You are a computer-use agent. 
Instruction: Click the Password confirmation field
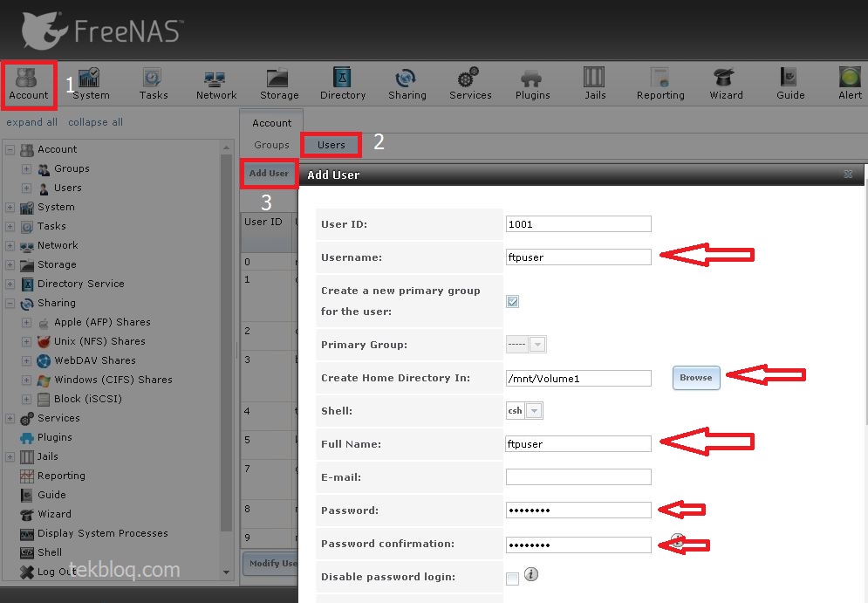pos(578,545)
